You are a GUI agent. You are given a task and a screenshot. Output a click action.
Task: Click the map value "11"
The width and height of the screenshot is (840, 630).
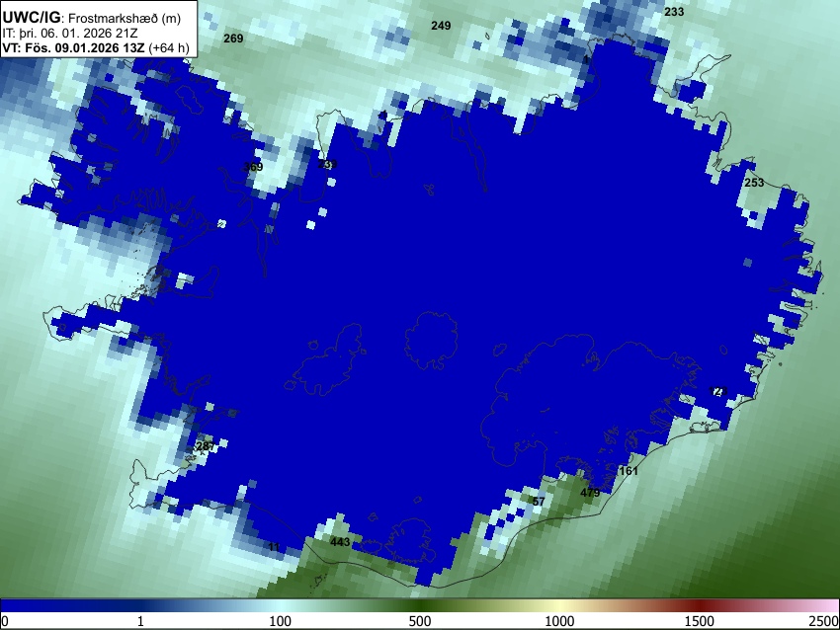click(274, 547)
